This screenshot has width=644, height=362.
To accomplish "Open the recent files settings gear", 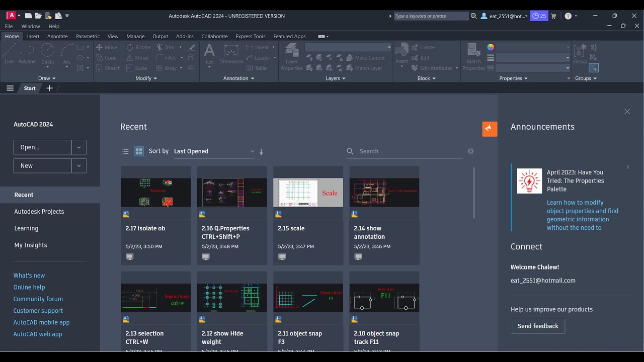I will [470, 151].
